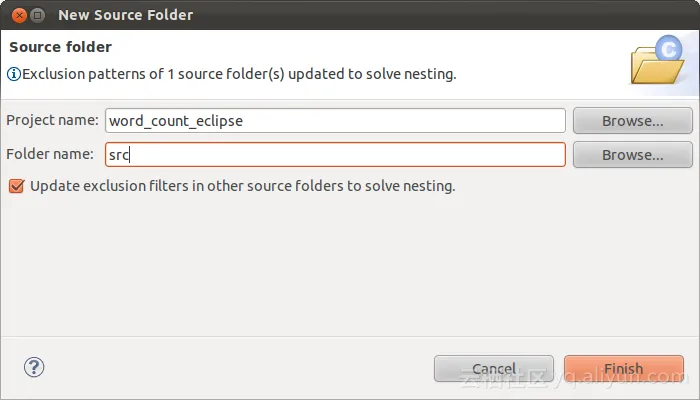Click the 'Source folder' heading
The height and width of the screenshot is (400, 700).
(60, 47)
